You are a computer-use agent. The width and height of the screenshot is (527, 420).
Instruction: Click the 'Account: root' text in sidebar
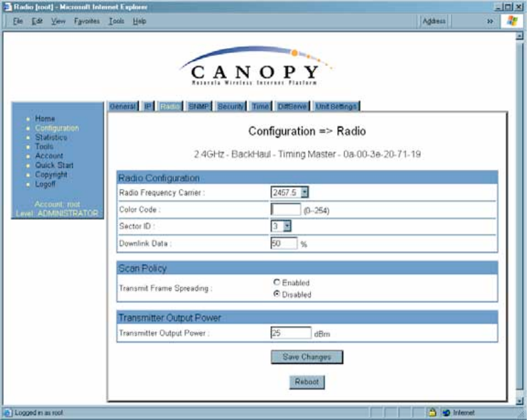click(57, 204)
